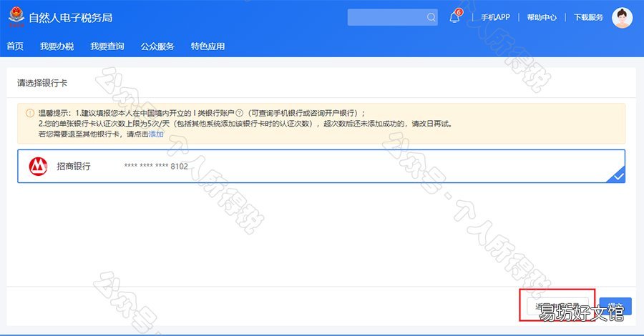This screenshot has width=644, height=336.
Task: Click the 添加 link to add a bank card
Action: [156, 134]
